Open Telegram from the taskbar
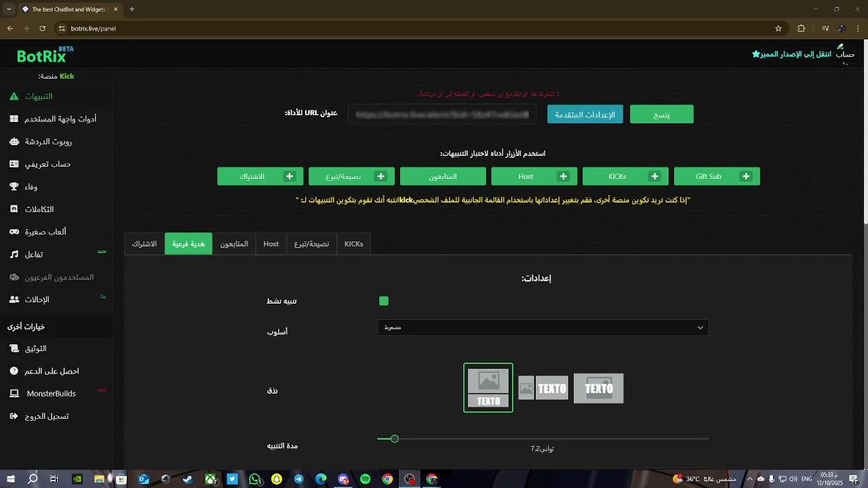The height and width of the screenshot is (488, 868). coord(298,479)
